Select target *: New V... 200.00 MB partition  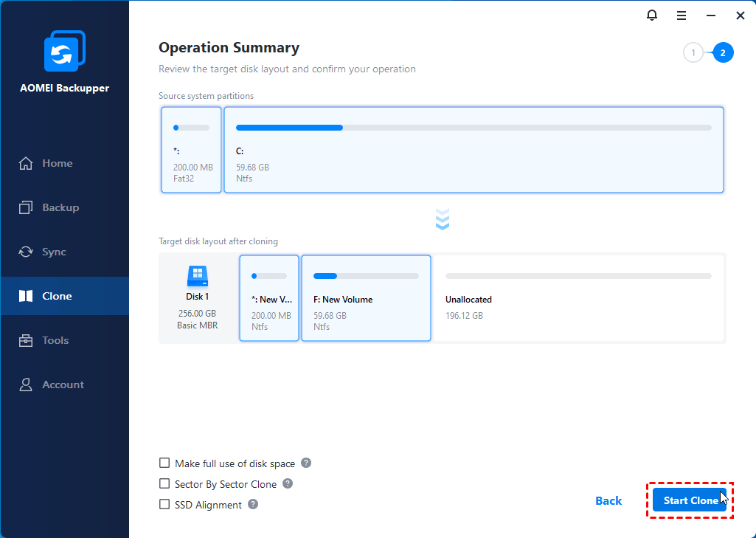click(269, 298)
